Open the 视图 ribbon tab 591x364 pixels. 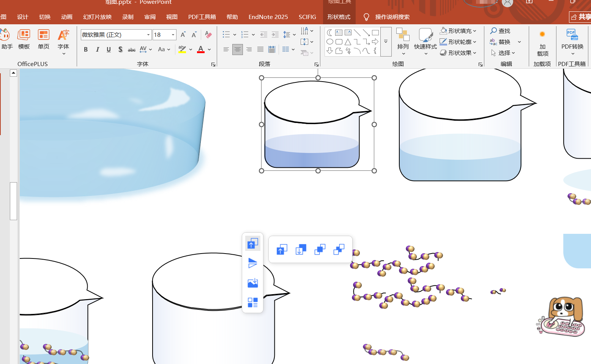[x=172, y=17]
